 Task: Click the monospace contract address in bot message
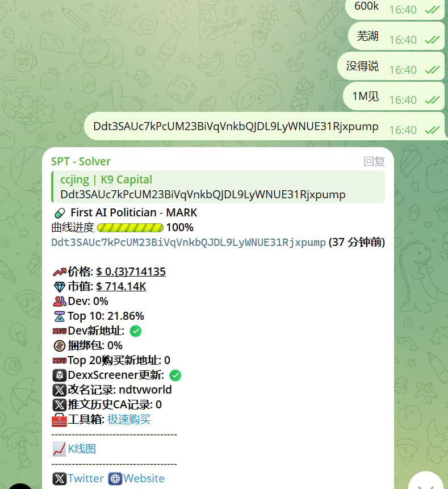point(189,243)
